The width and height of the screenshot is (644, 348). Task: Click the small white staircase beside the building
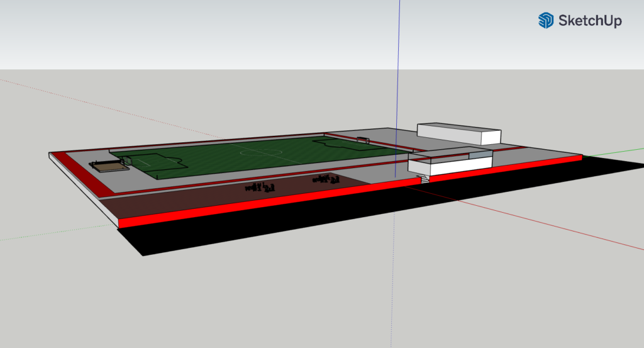[x=423, y=179]
